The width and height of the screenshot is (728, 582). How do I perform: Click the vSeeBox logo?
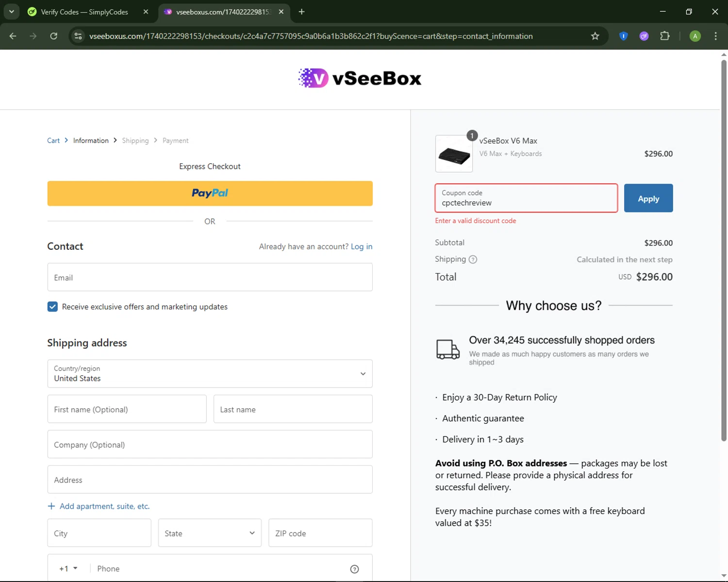click(x=360, y=78)
